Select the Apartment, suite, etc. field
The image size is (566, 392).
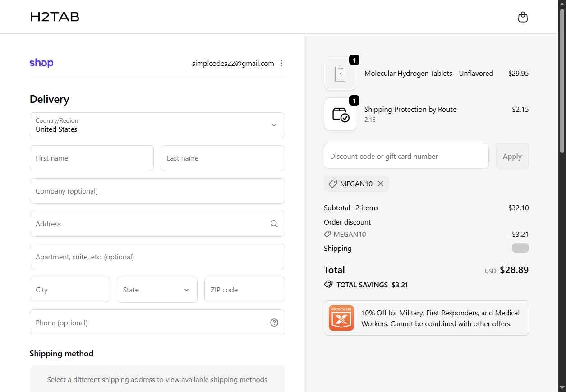tap(157, 257)
